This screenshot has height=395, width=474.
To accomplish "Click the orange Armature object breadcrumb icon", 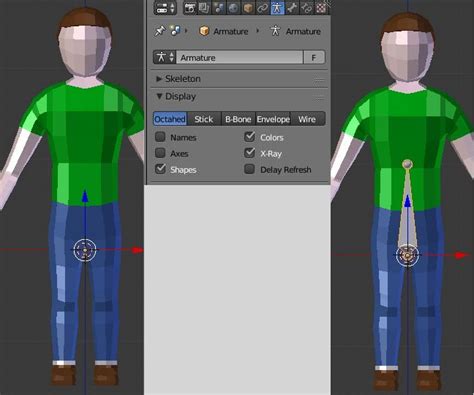I will [204, 31].
